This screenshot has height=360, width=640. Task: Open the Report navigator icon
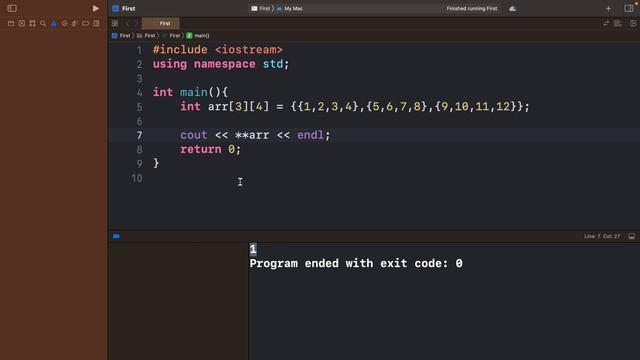[96, 24]
